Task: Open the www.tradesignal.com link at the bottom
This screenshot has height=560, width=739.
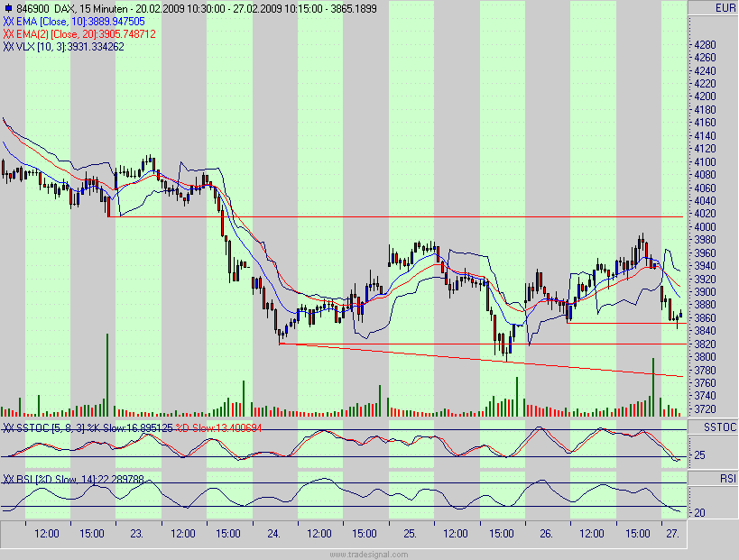Action: coord(369,555)
